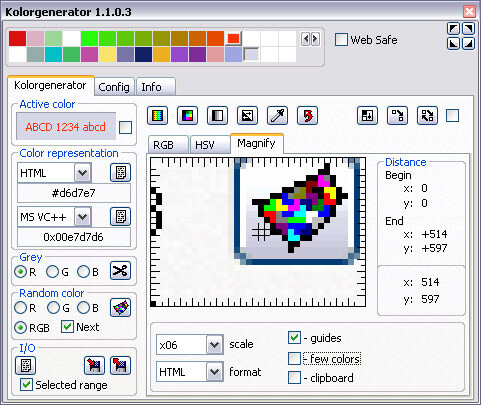This screenshot has height=405, width=481.
Task: Click the #d6d7e7 HTML color value field
Action: tap(74, 193)
